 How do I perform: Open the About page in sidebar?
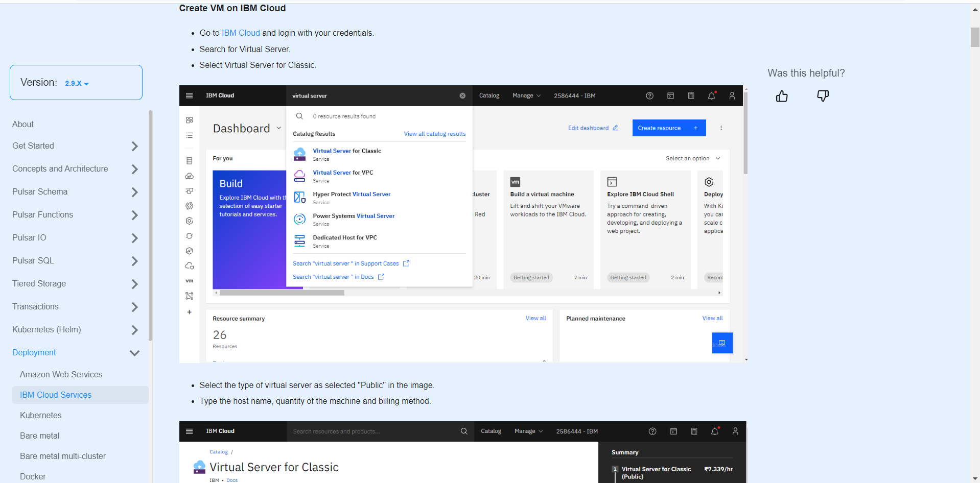click(23, 124)
